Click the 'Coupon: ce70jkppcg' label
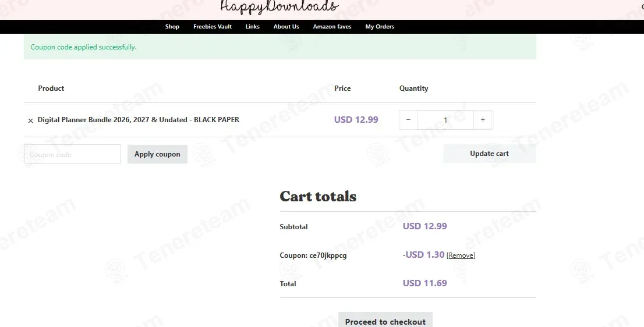 tap(313, 255)
